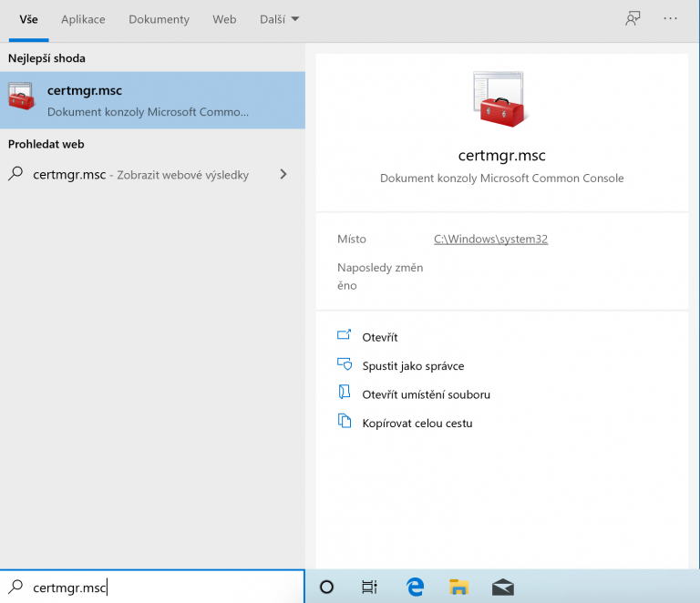Click the Nejlepší shoda heading
Viewport: 700px width, 603px height.
coord(46,58)
